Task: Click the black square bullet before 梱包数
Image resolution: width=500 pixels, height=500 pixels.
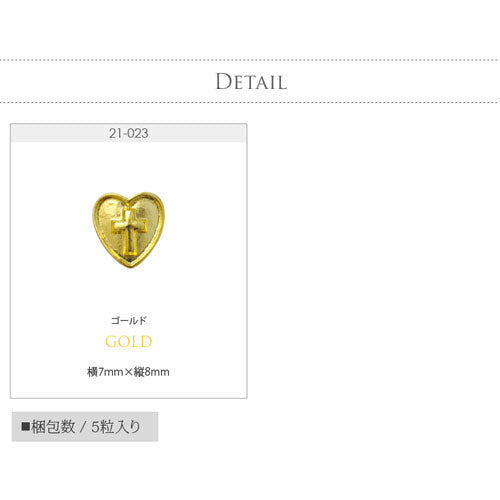Action: 26,426
